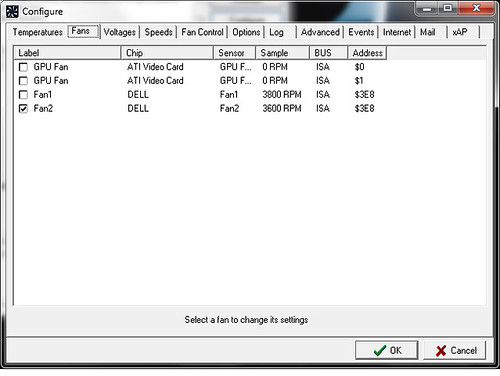Select the GPU Fan label at address $0
The image size is (500, 376).
coord(51,67)
